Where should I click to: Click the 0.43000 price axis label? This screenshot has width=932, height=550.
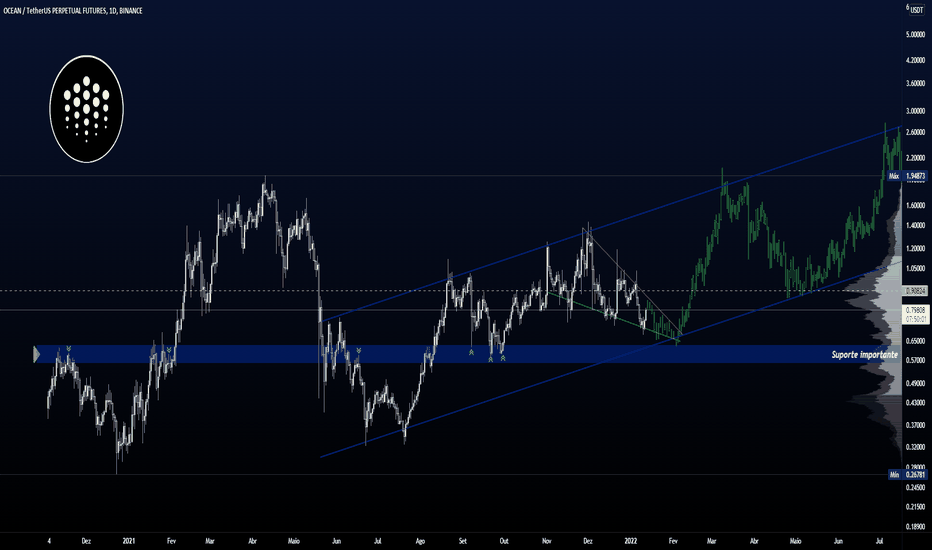[x=915, y=403]
